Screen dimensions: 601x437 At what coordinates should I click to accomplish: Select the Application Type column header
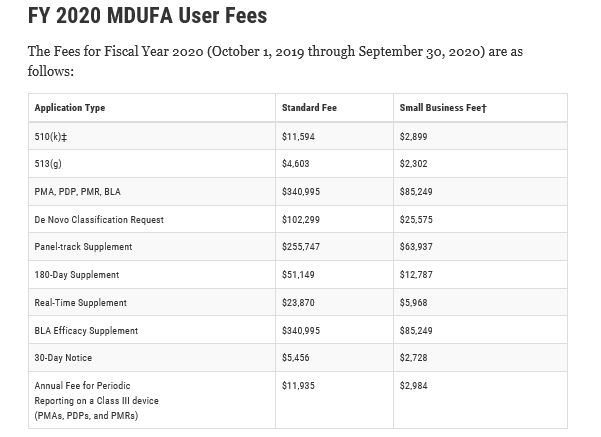(70, 108)
